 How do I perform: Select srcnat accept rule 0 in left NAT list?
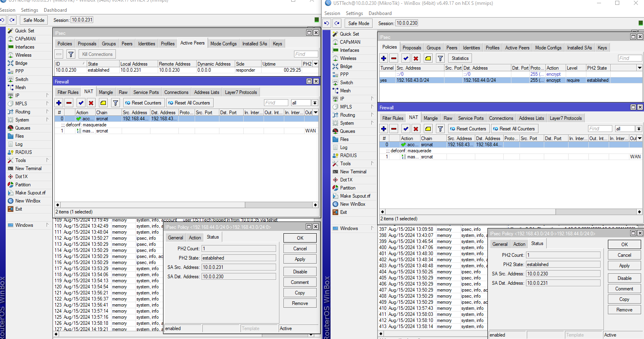[x=187, y=119]
